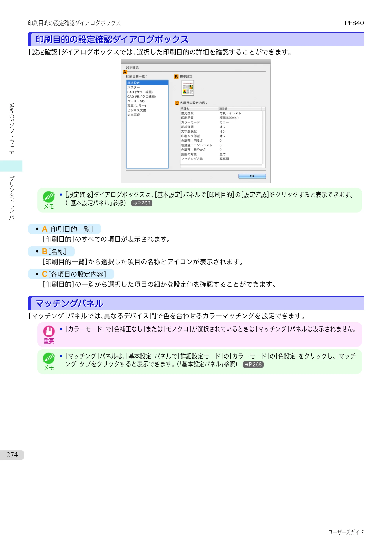392x555 pixels.
Task: Select the 調整の対象 row
Action: [x=221, y=154]
